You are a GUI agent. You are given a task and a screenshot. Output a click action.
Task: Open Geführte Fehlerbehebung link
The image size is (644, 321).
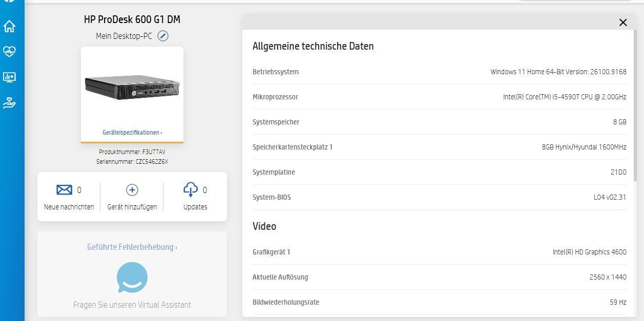pyautogui.click(x=132, y=247)
